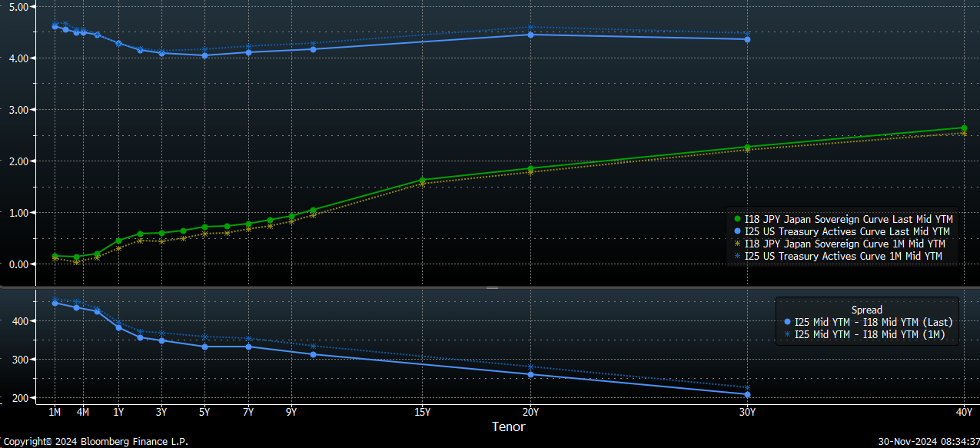This screenshot has height=448, width=980.
Task: Click Japan Sovereign Last data point at 20Y
Action: coord(531,169)
